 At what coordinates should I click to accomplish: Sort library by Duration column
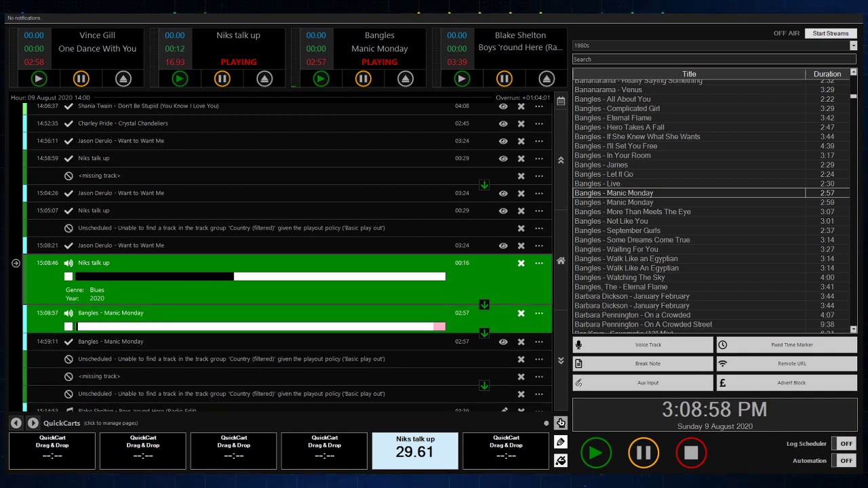click(827, 74)
